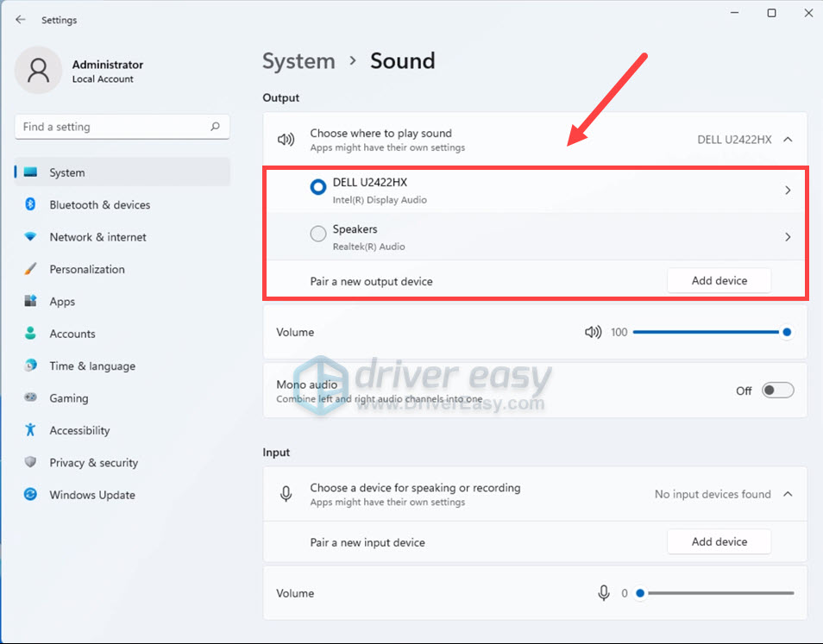Click the Time & language globe icon
This screenshot has height=644, width=823.
(30, 365)
